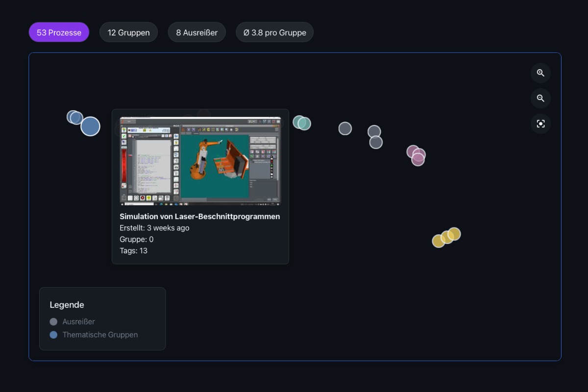
Task: Click the Gruppe: 0 entry
Action: 136,239
